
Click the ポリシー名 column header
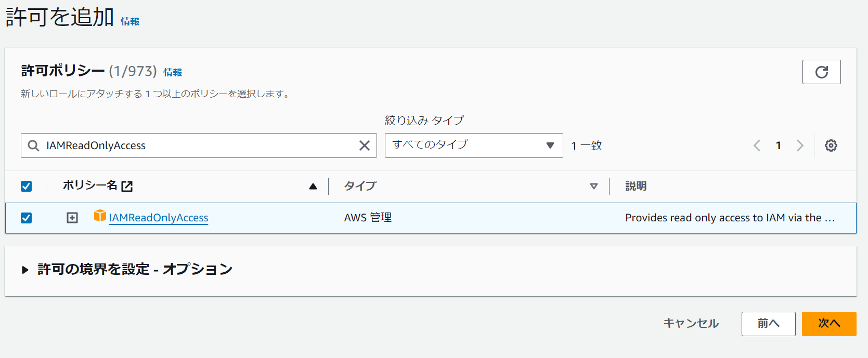pos(90,185)
